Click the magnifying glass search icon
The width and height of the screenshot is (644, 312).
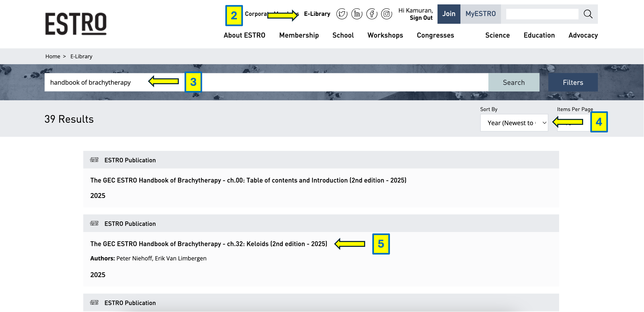[588, 14]
